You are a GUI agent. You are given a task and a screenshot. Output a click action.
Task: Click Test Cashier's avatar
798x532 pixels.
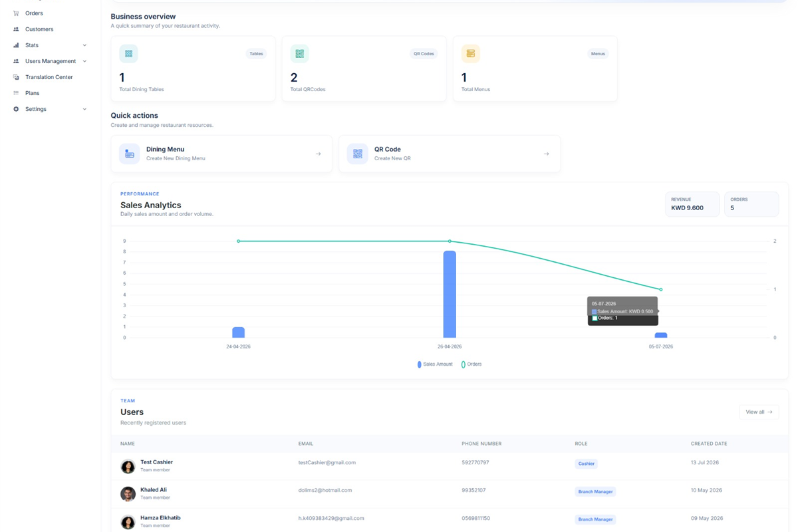pos(128,466)
